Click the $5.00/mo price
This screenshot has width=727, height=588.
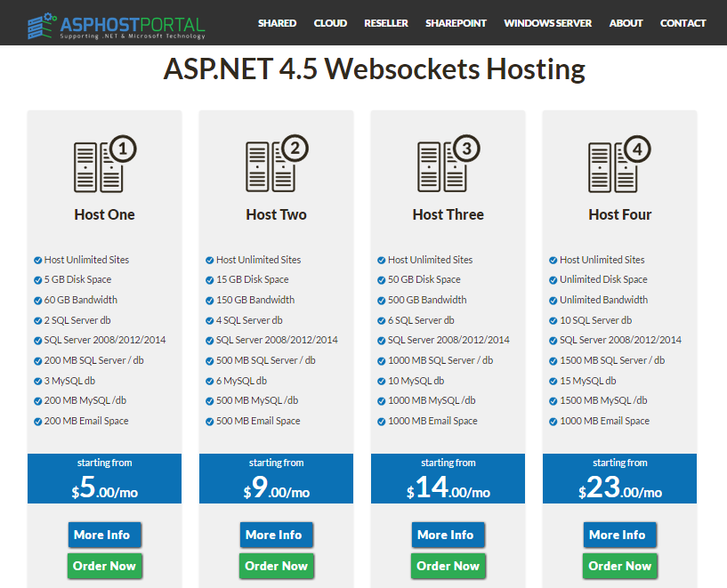(x=105, y=487)
